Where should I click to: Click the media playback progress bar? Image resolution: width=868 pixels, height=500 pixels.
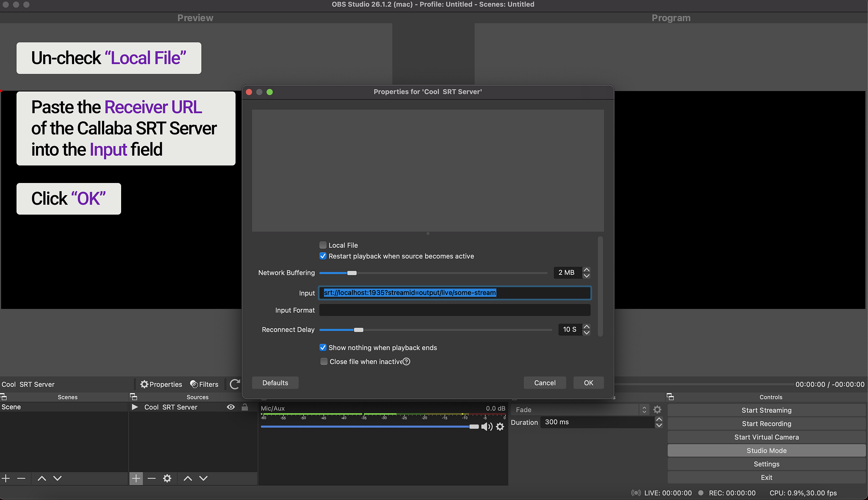pos(704,384)
